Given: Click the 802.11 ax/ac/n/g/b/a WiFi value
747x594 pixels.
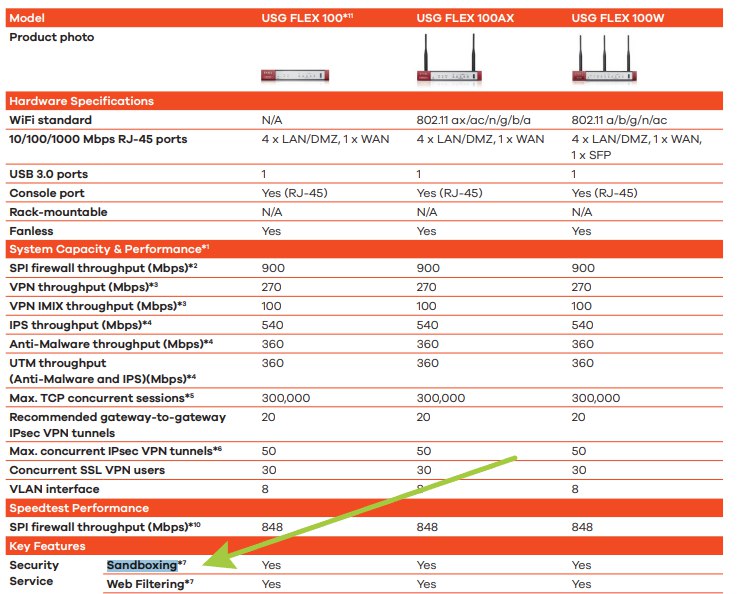Looking at the screenshot, I should [474, 120].
